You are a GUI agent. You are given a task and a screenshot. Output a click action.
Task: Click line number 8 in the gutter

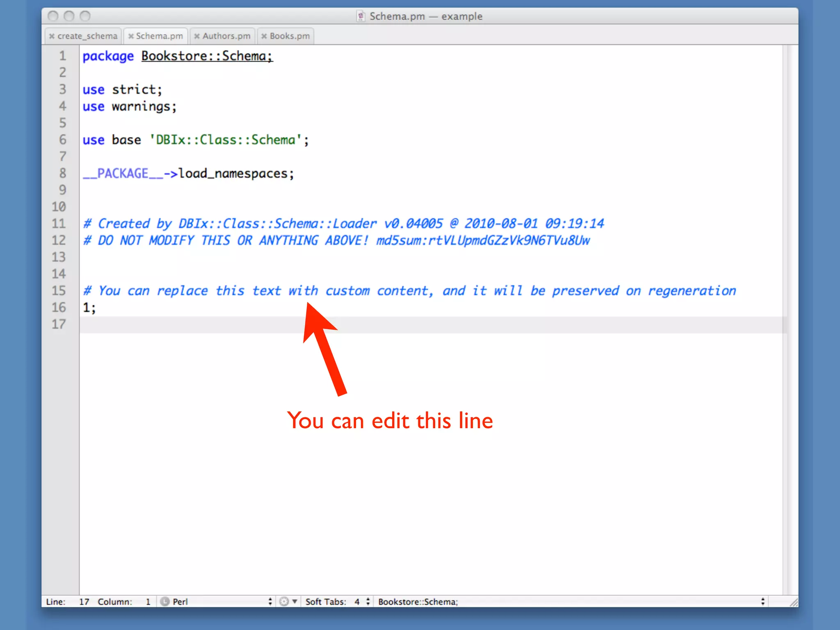(62, 173)
